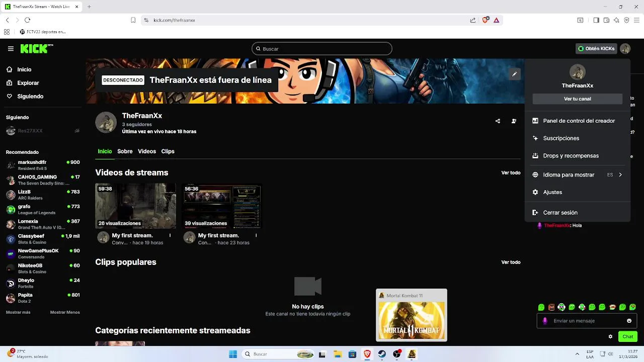Click the Brave Shields lion icon
The height and width of the screenshot is (362, 644).
pos(485,20)
